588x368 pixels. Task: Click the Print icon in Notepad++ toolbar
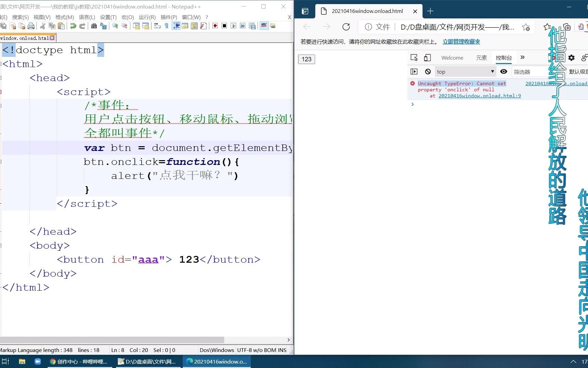coord(31,26)
